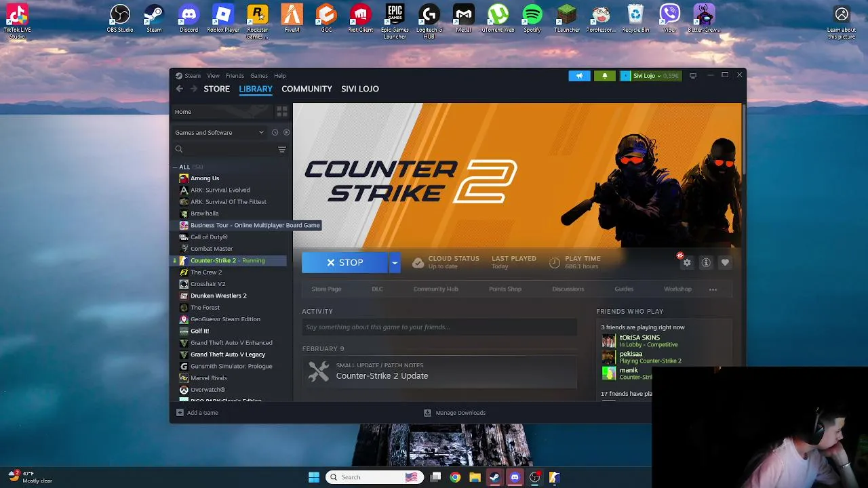Screen dimensions: 868x488
Task: Switch to the STORE tab
Action: (x=217, y=89)
